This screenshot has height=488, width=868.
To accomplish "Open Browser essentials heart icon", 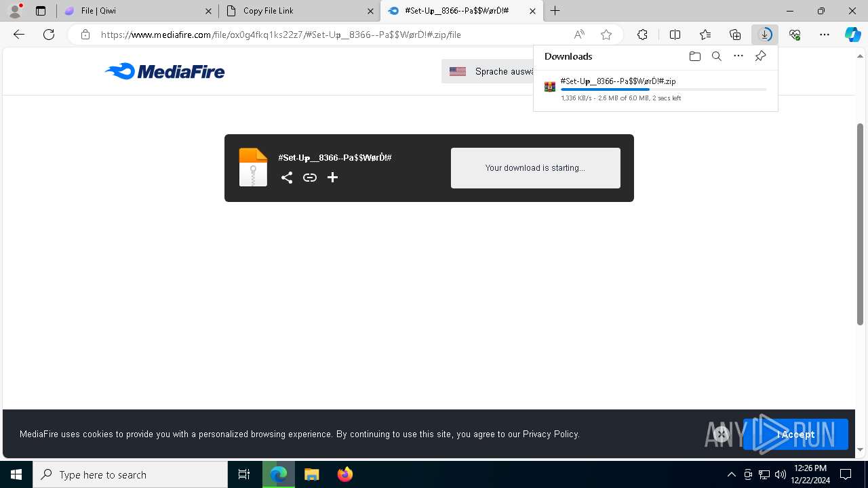I will (795, 35).
